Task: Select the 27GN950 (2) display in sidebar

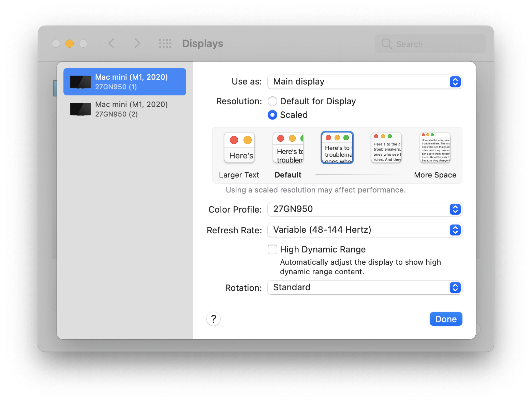Action: click(x=125, y=109)
